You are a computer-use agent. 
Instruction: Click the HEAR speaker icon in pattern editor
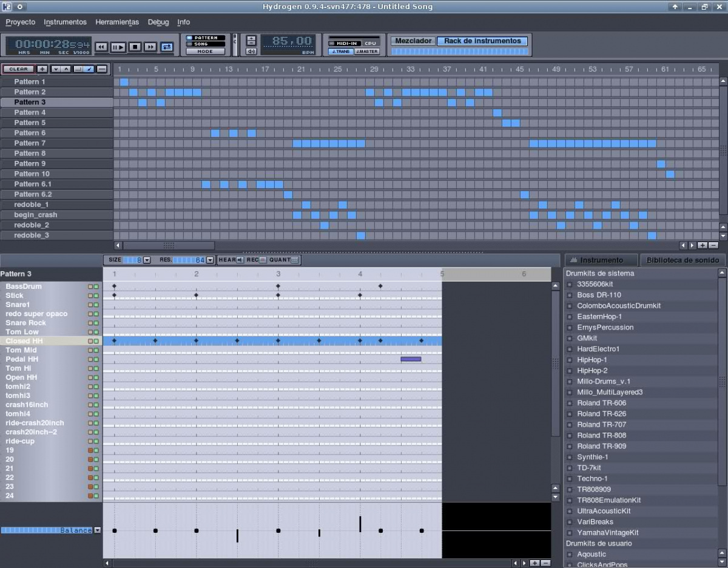pos(240,260)
